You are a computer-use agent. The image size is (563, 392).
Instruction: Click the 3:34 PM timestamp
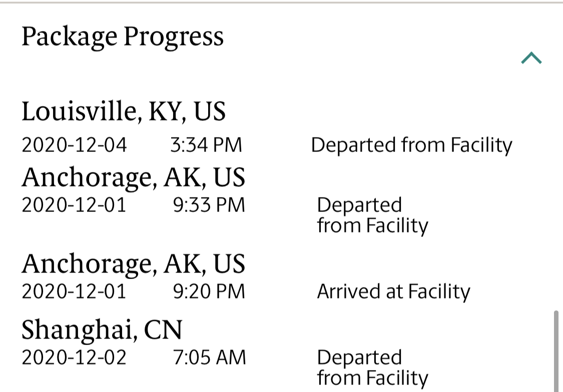(x=206, y=145)
